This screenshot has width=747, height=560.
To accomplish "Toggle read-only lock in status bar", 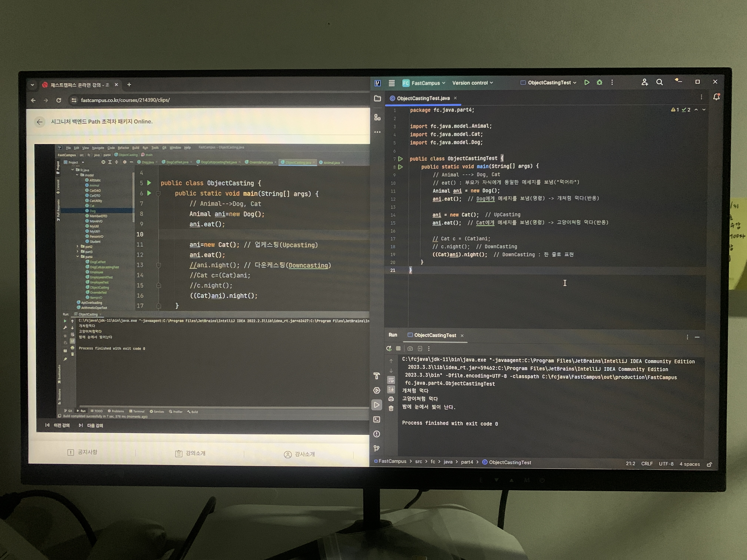I will coord(710,464).
